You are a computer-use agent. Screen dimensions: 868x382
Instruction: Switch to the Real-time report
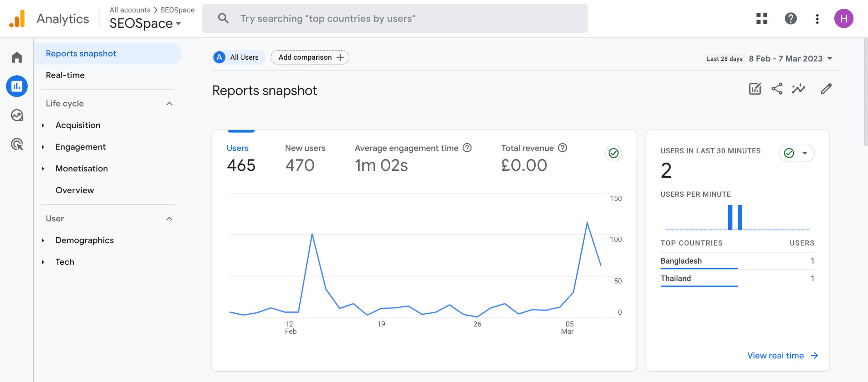pos(65,75)
